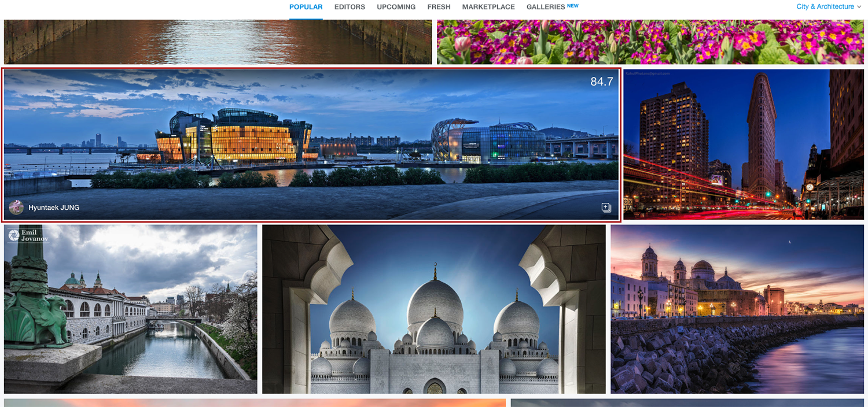868x407 pixels.
Task: Open the Marketplace tab
Action: coord(488,7)
